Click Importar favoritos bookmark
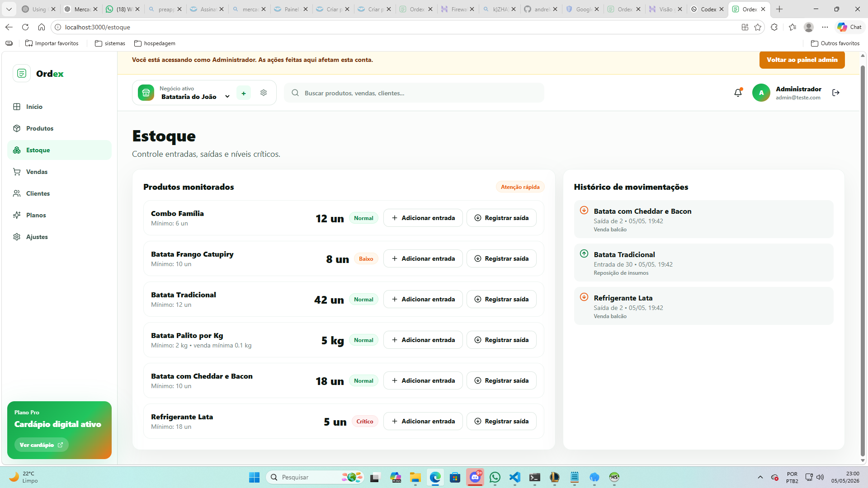 [x=52, y=43]
